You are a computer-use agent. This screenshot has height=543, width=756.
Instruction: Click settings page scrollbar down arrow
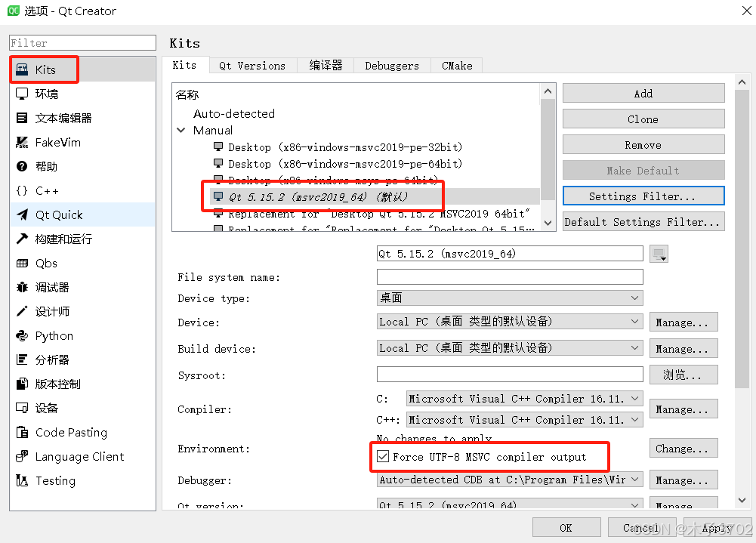pos(742,500)
